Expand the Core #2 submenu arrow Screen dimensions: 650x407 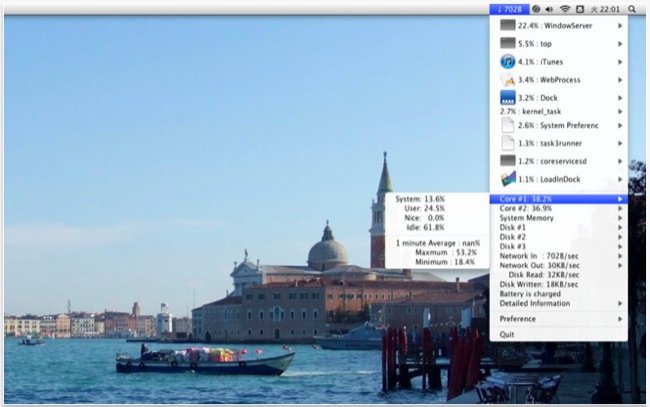(620, 208)
